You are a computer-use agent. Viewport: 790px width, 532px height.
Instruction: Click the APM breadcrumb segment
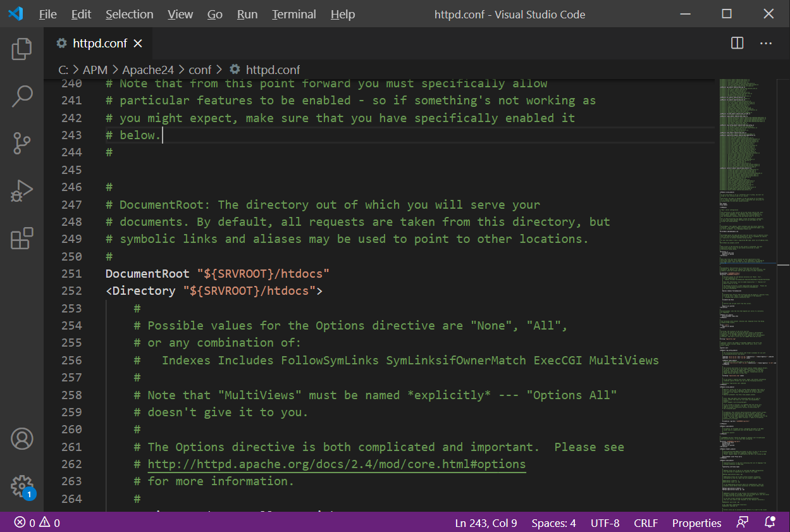(95, 70)
